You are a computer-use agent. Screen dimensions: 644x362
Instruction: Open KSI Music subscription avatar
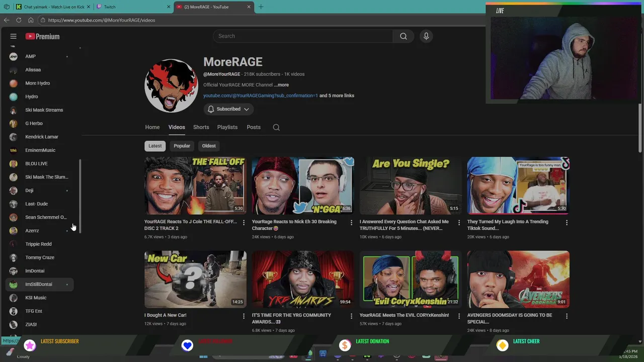14,298
